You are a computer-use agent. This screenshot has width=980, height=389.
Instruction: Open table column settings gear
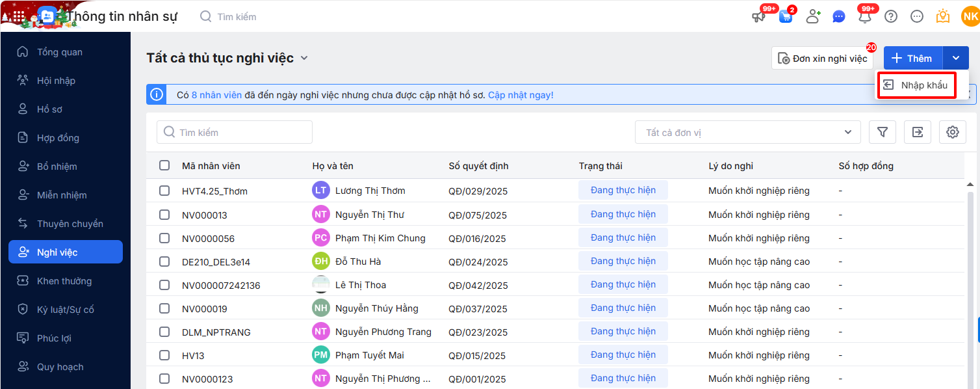point(952,132)
